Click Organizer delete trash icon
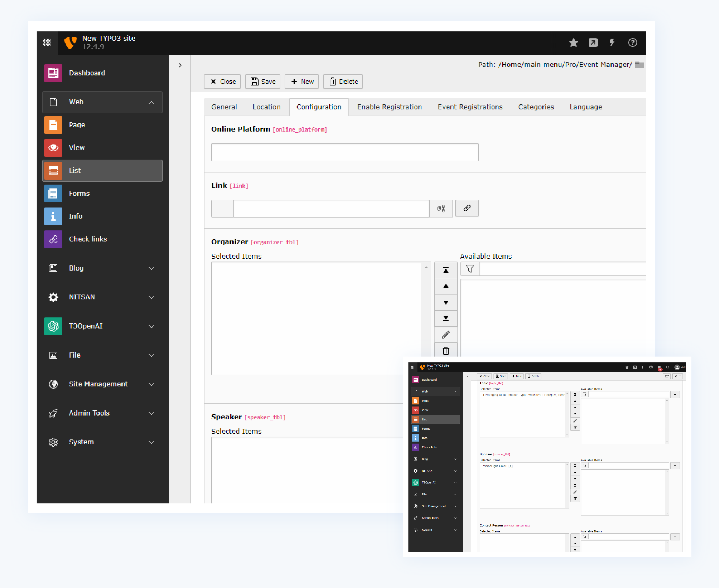Image resolution: width=719 pixels, height=588 pixels. click(x=446, y=351)
